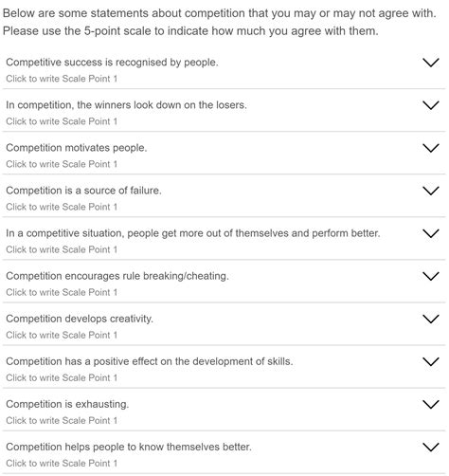Select statement 'Competition helps people to know themselves better.'
Viewport: 449px width, 476px height.
point(129,447)
